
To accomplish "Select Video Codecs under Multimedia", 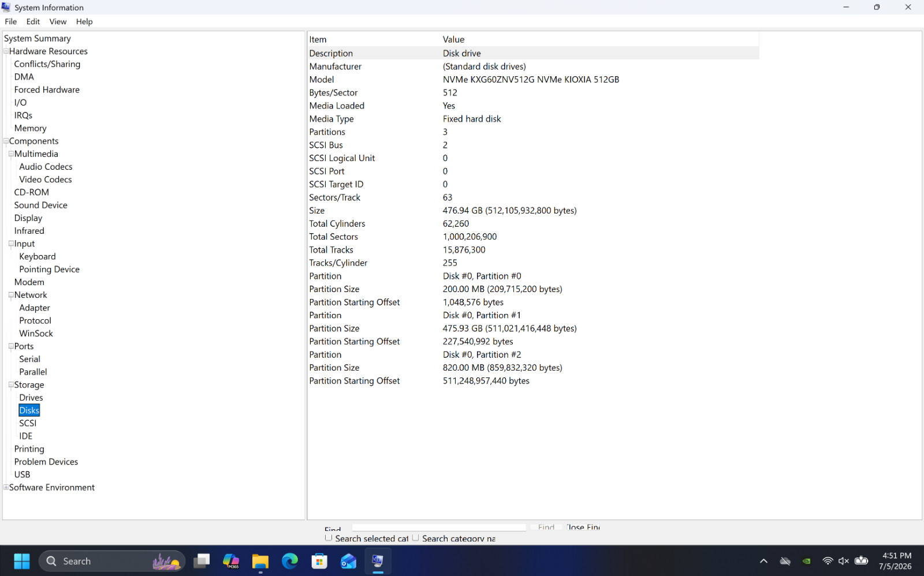I will [x=46, y=179].
